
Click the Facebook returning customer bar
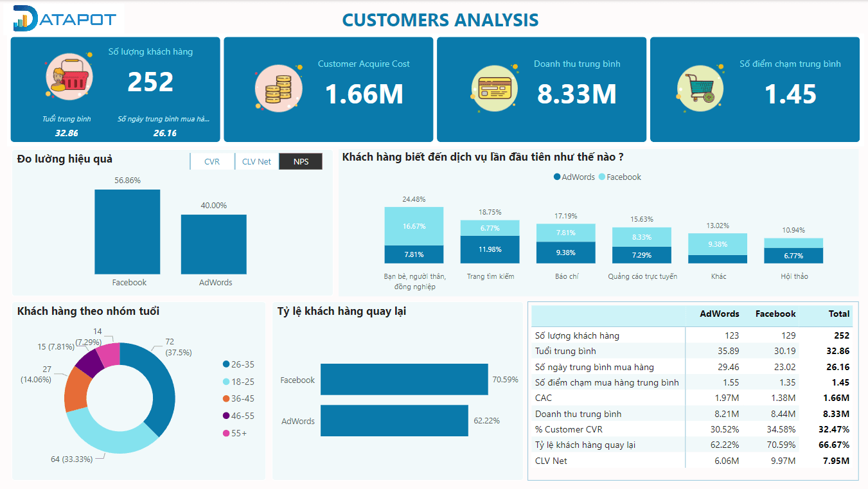pos(404,380)
